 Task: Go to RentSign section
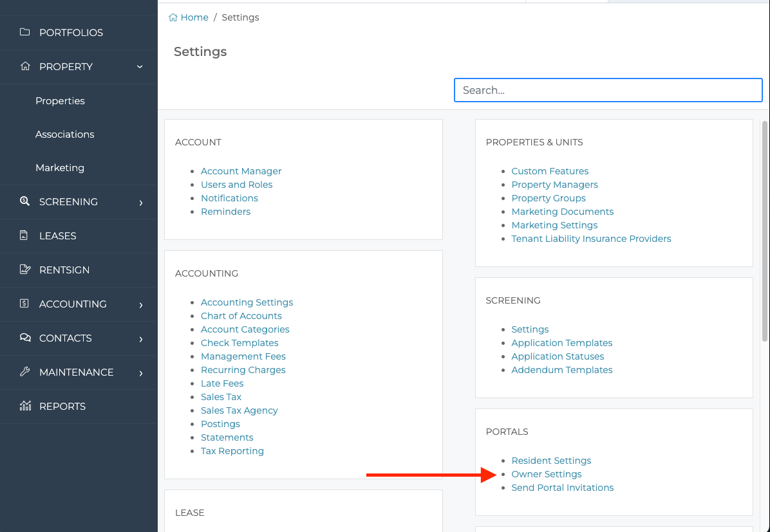click(64, 270)
